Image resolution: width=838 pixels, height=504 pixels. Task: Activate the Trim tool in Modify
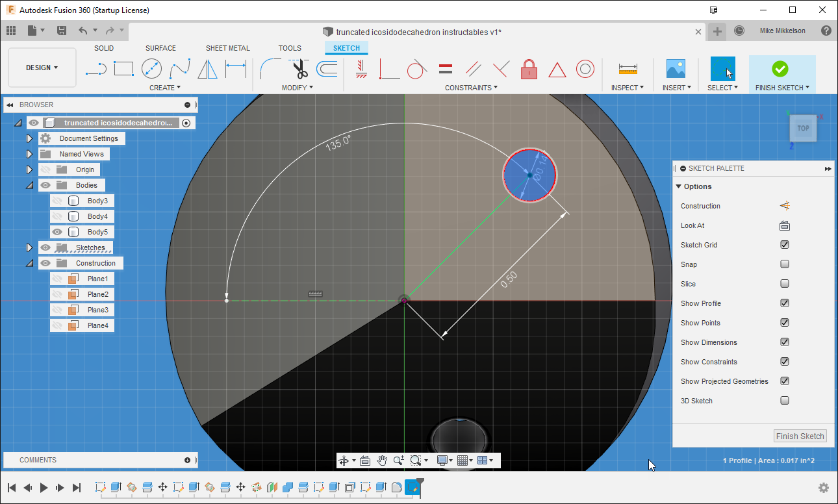click(x=298, y=68)
